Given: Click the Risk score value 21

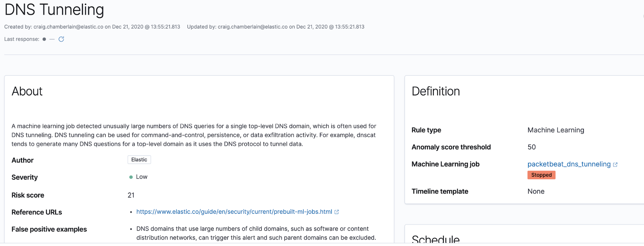Looking at the screenshot, I should click(131, 195).
